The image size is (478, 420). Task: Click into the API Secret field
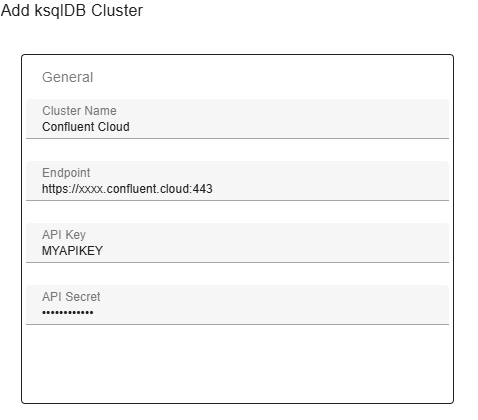coord(237,305)
